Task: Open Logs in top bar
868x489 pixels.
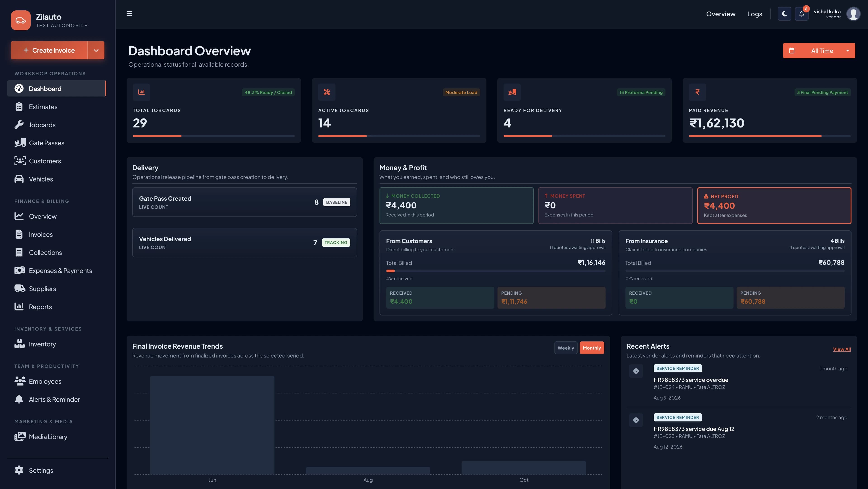Action: click(x=755, y=14)
